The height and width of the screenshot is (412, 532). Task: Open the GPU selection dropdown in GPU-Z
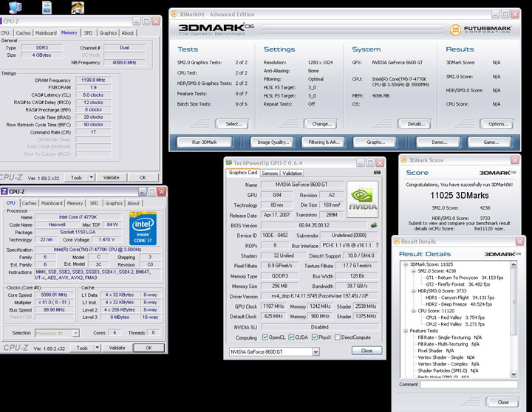point(316,351)
